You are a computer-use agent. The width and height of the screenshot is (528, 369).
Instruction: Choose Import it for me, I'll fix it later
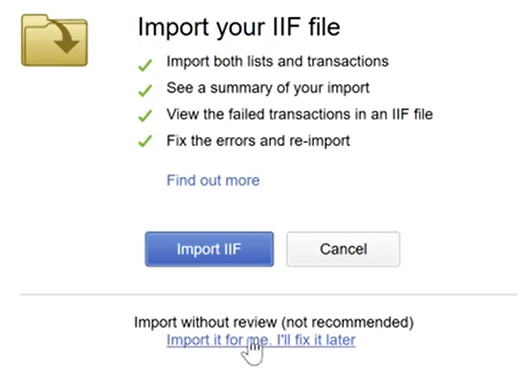point(261,340)
